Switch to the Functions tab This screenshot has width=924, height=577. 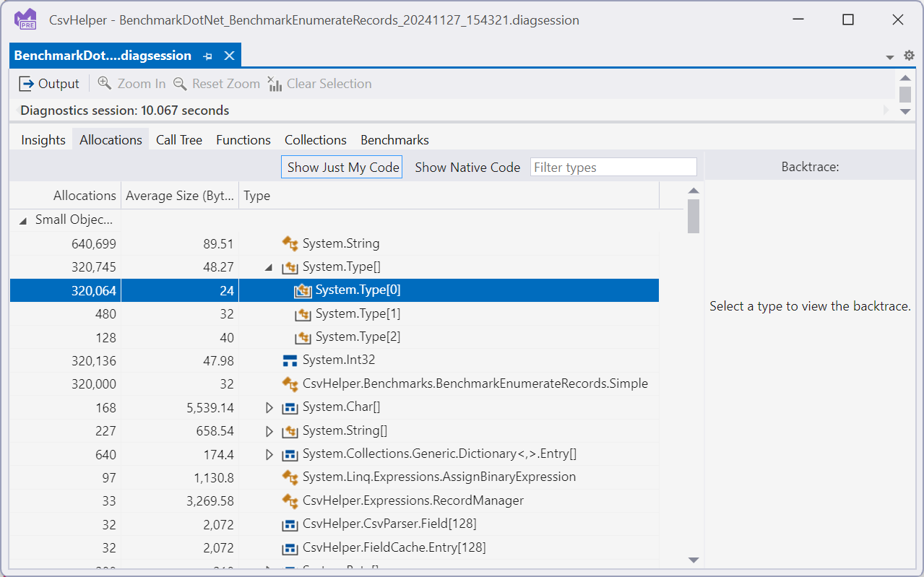[x=243, y=140]
